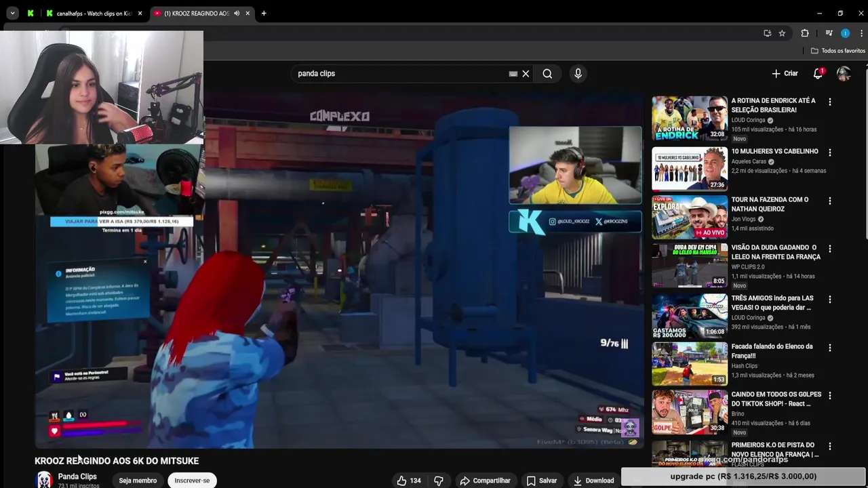Screen dimensions: 868x488
Task: Open 10 MULHERES VS CABELINHO video thumbnail
Action: coord(690,169)
